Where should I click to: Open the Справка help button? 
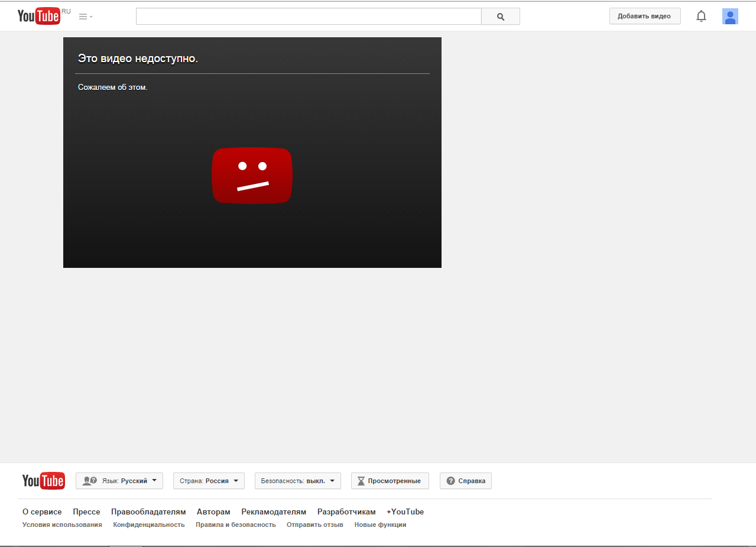[465, 481]
